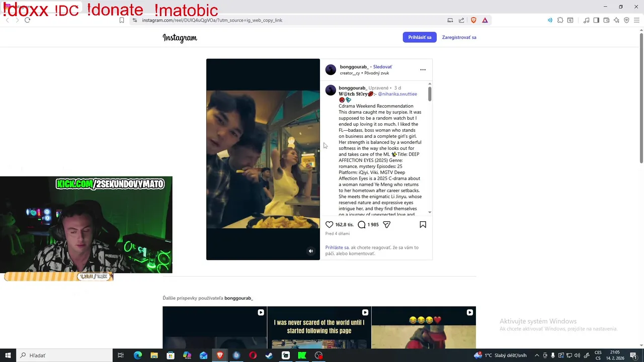Click caption scroll down arrow
644x362 pixels.
click(430, 213)
